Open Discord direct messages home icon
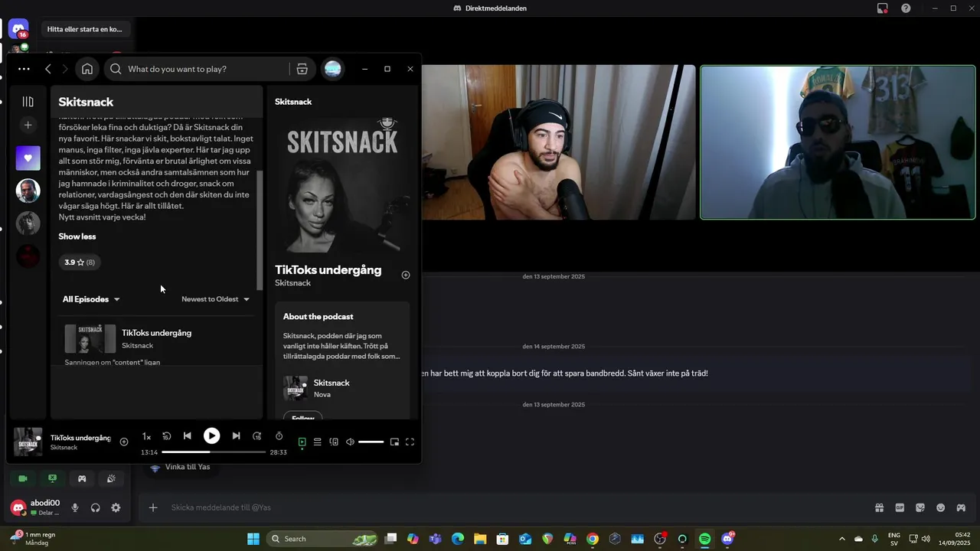Image resolution: width=980 pixels, height=551 pixels. (x=18, y=29)
